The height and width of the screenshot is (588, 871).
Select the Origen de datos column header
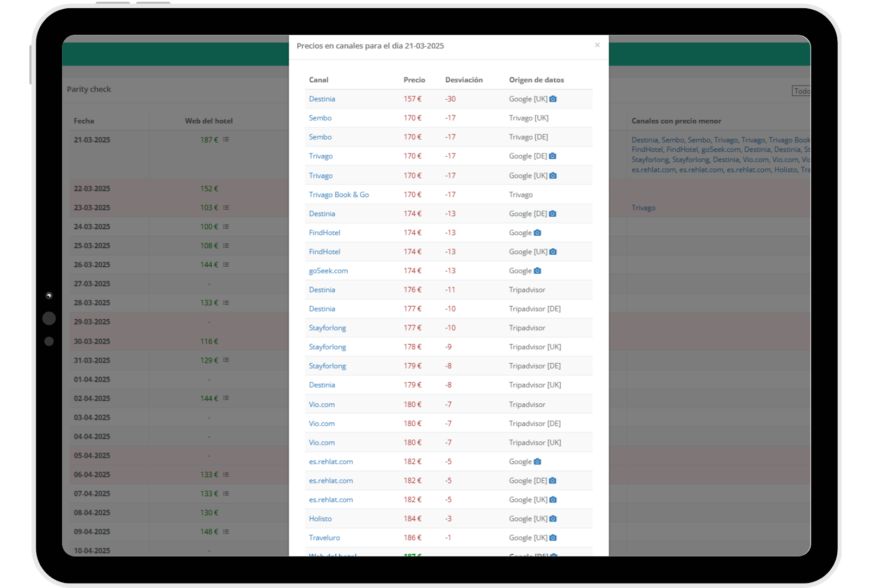click(x=536, y=80)
